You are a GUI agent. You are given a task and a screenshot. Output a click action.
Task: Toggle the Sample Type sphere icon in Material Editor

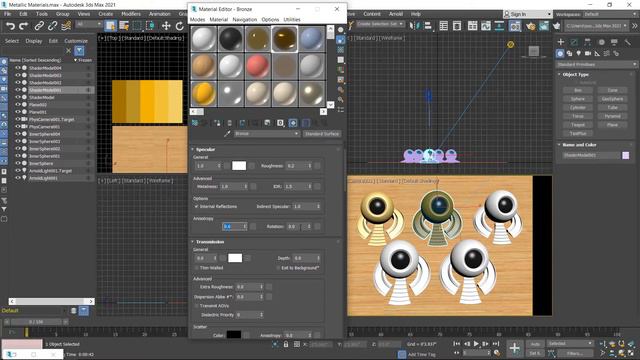pos(341,30)
